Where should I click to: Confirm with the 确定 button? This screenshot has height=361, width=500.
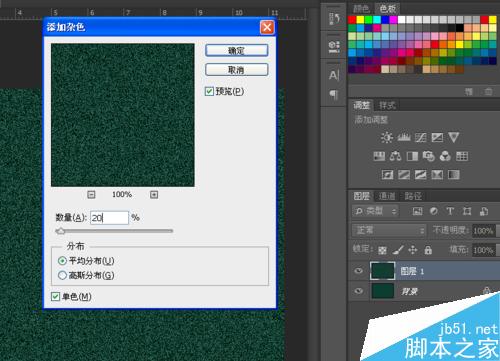[x=236, y=50]
